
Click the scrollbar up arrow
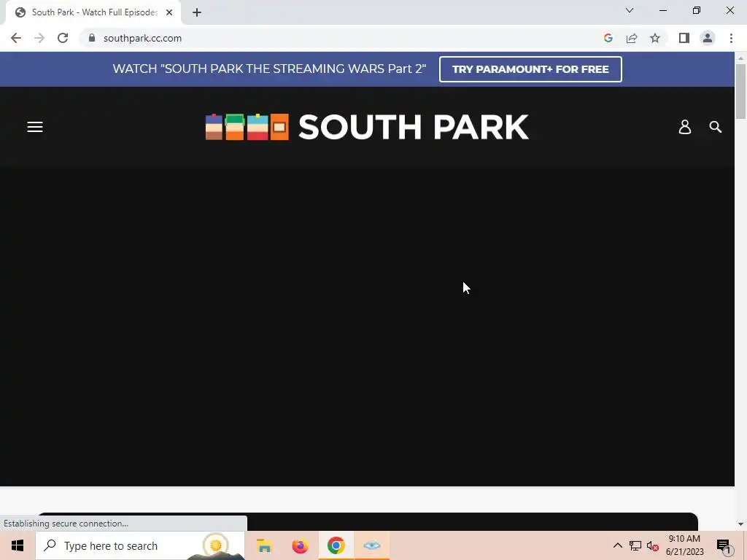[x=740, y=58]
